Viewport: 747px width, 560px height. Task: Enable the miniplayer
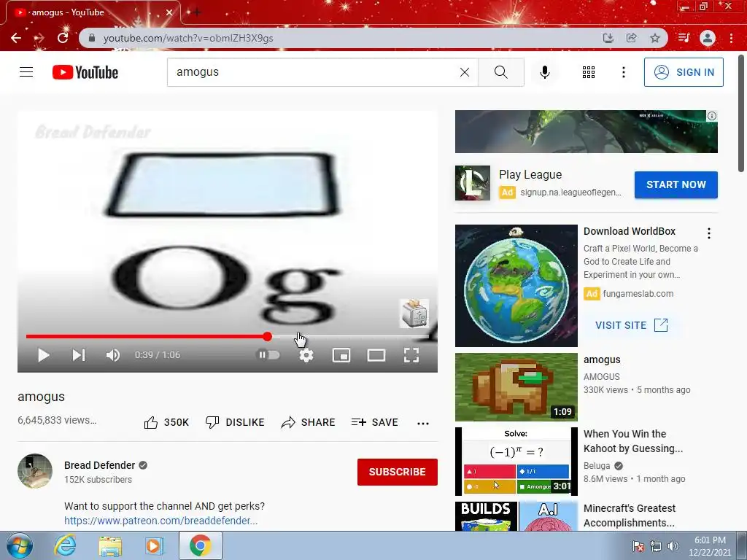coord(341,355)
